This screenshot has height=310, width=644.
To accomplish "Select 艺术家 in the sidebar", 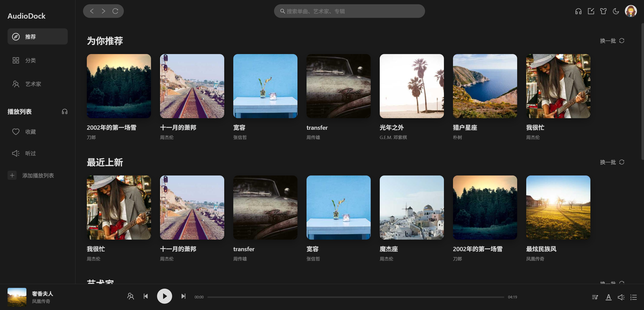I will coord(33,84).
